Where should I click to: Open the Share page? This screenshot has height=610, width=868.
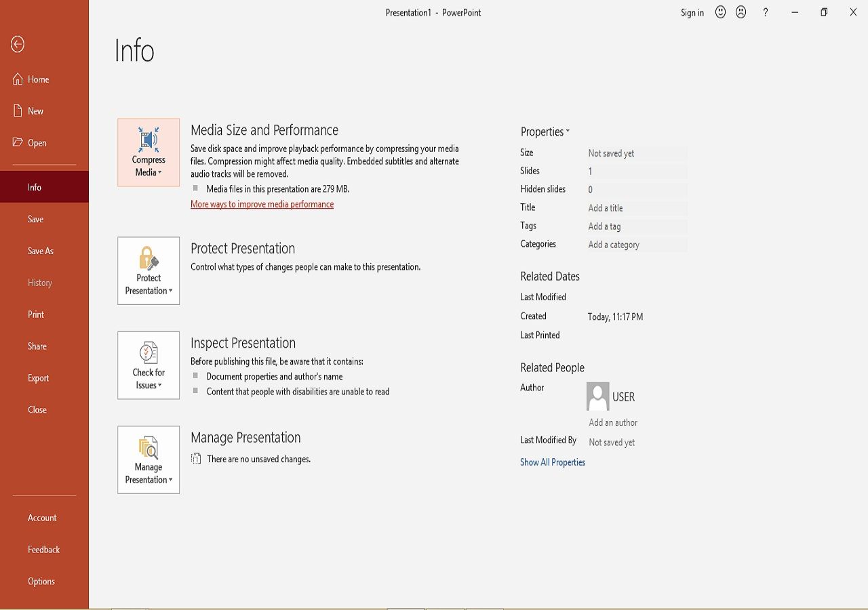point(44,346)
